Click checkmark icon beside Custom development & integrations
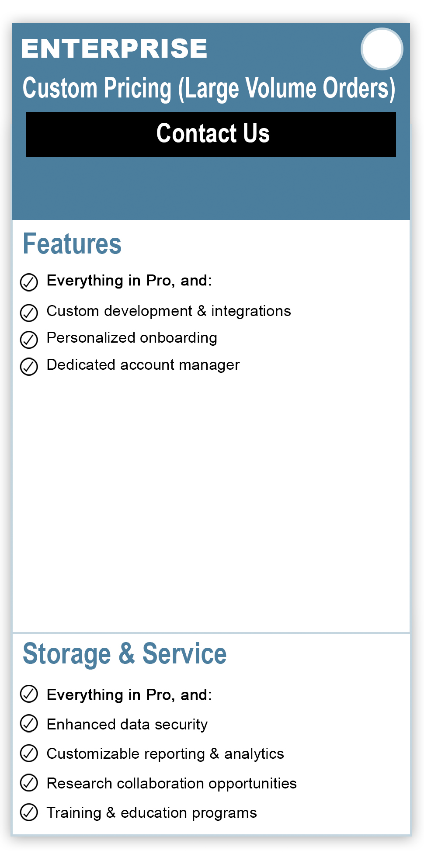Viewport: 424px width, 868px height. (29, 312)
